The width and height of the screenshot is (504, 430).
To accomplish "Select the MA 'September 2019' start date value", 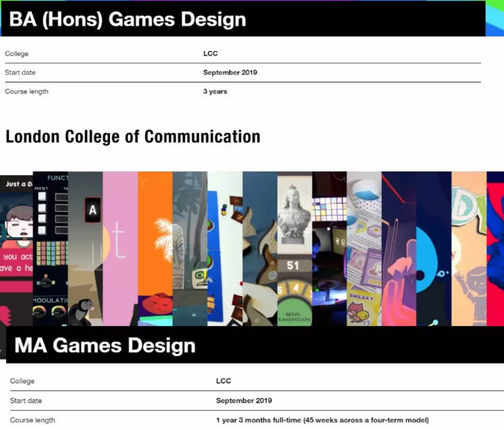I will click(x=244, y=400).
